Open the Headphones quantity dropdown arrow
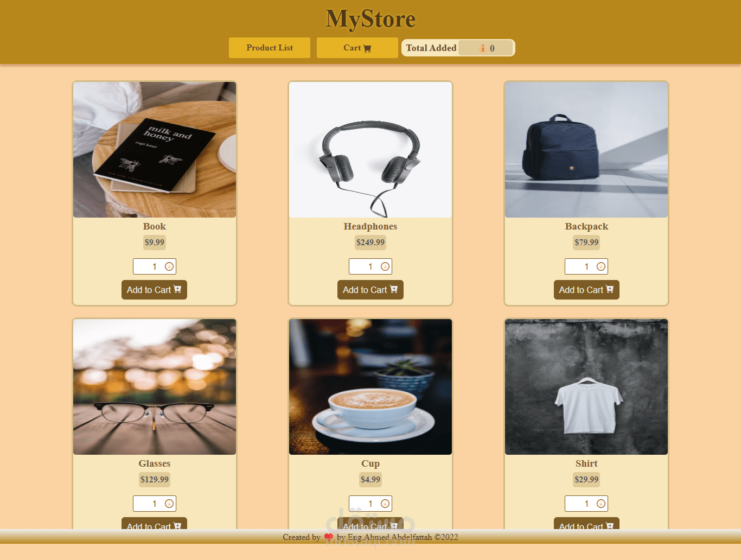This screenshot has width=741, height=560. pyautogui.click(x=385, y=266)
